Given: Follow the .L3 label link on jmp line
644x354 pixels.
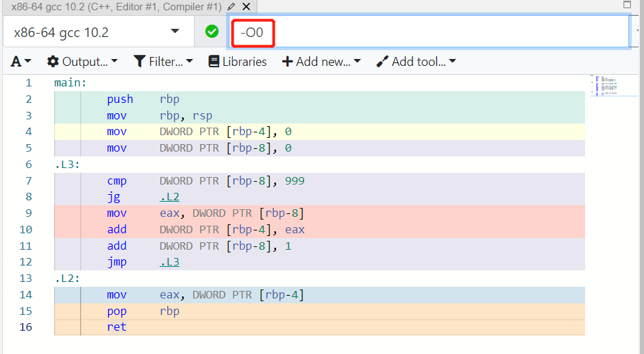Looking at the screenshot, I should click(x=170, y=262).
